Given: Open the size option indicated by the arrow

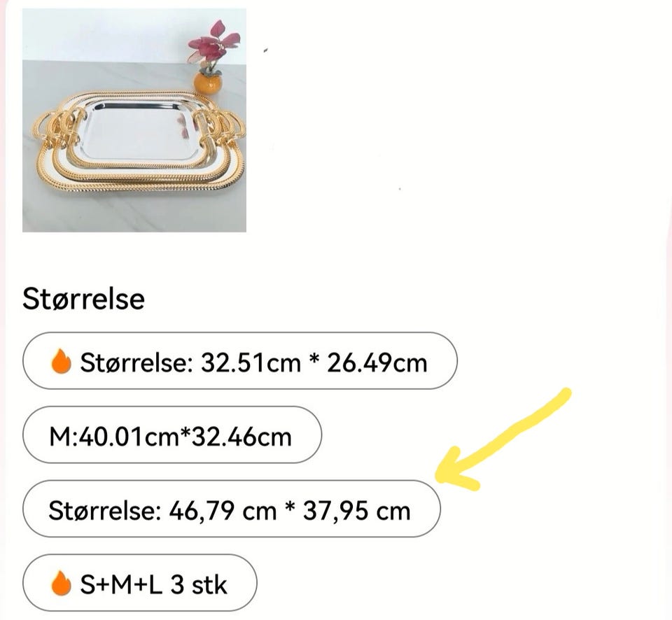Looking at the screenshot, I should (231, 510).
